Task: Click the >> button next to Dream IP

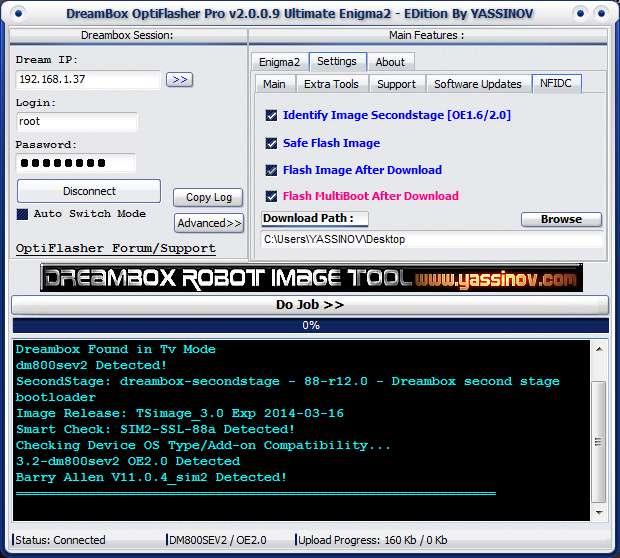Action: (x=180, y=79)
